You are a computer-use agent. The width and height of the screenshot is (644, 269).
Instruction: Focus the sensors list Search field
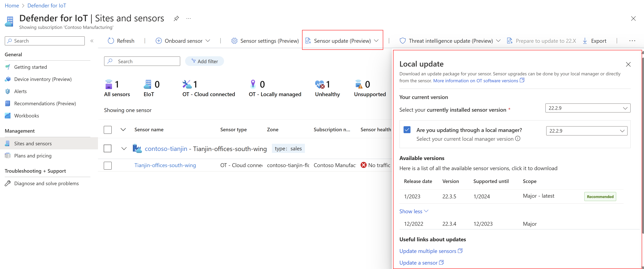click(142, 61)
